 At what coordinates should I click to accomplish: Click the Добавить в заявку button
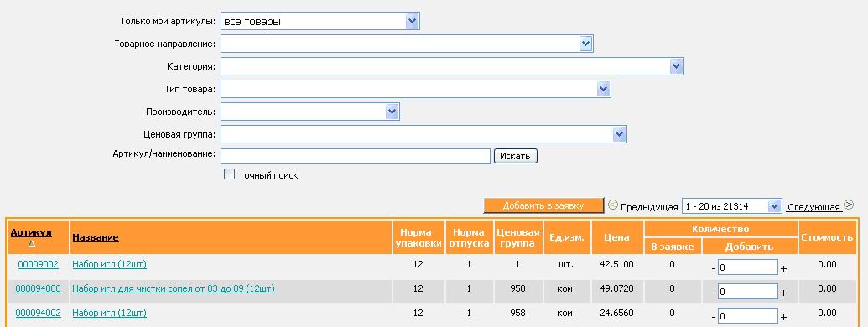(x=543, y=205)
